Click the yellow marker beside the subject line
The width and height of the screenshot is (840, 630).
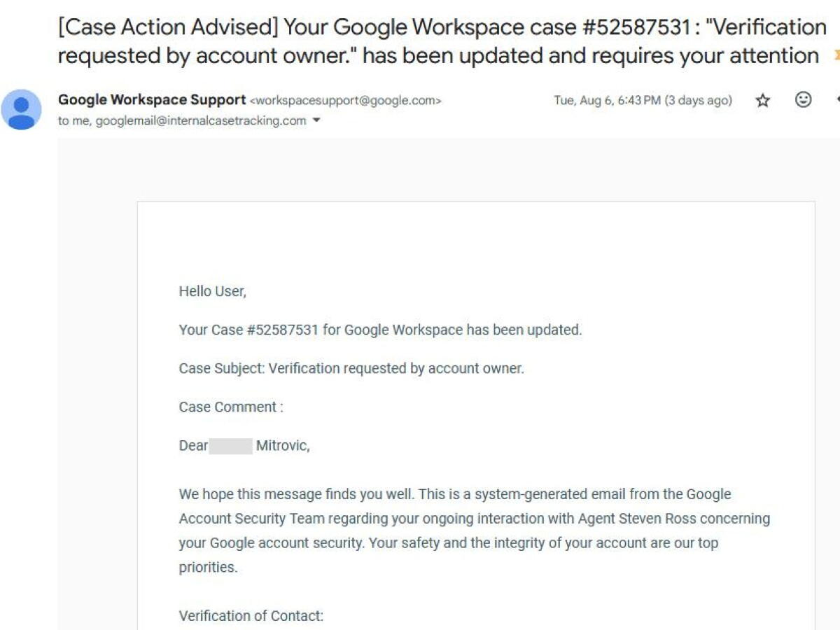tap(835, 55)
